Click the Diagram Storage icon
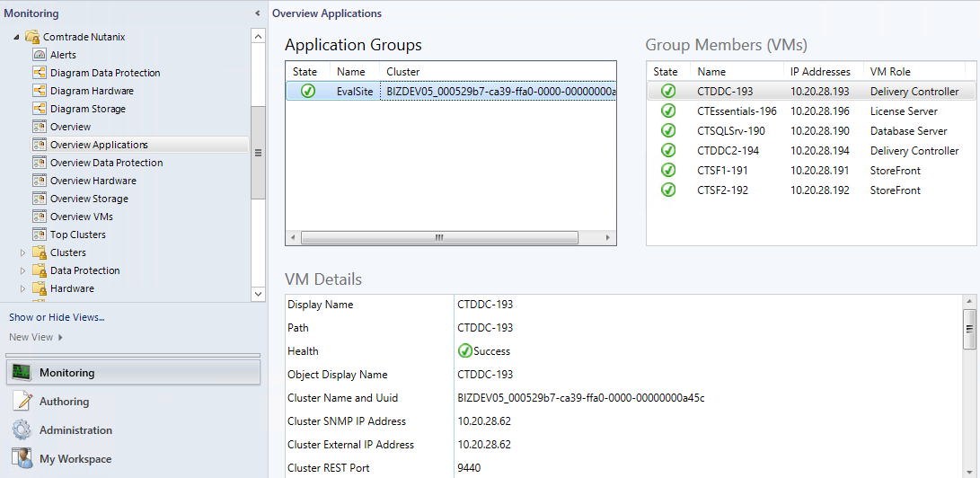This screenshot has width=980, height=478. pos(40,109)
